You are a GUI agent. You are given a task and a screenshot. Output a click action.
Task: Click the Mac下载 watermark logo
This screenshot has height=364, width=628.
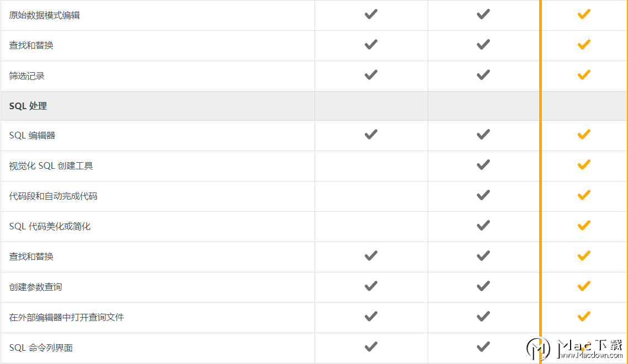pyautogui.click(x=538, y=349)
